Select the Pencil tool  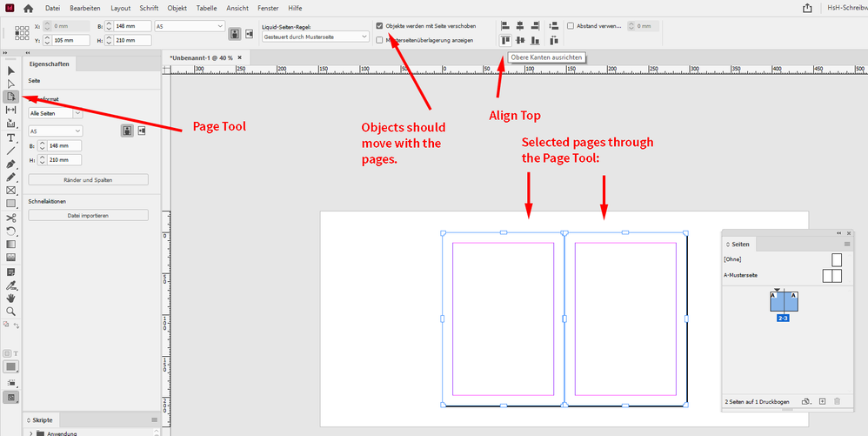click(10, 178)
